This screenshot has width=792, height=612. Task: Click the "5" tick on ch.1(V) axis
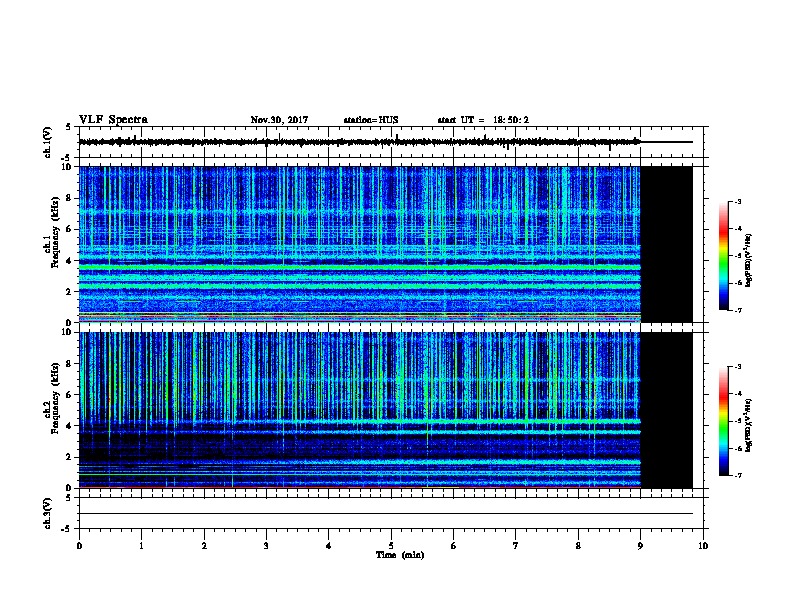[x=69, y=127]
